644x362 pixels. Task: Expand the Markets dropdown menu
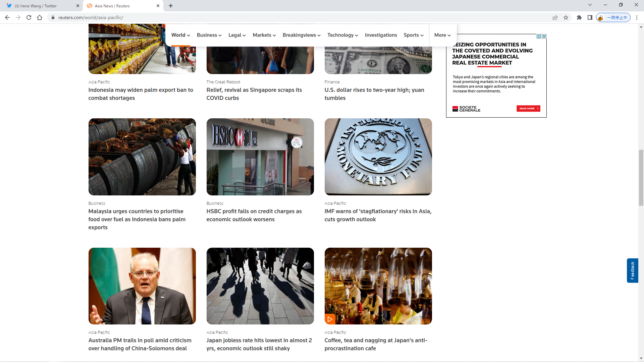(264, 35)
